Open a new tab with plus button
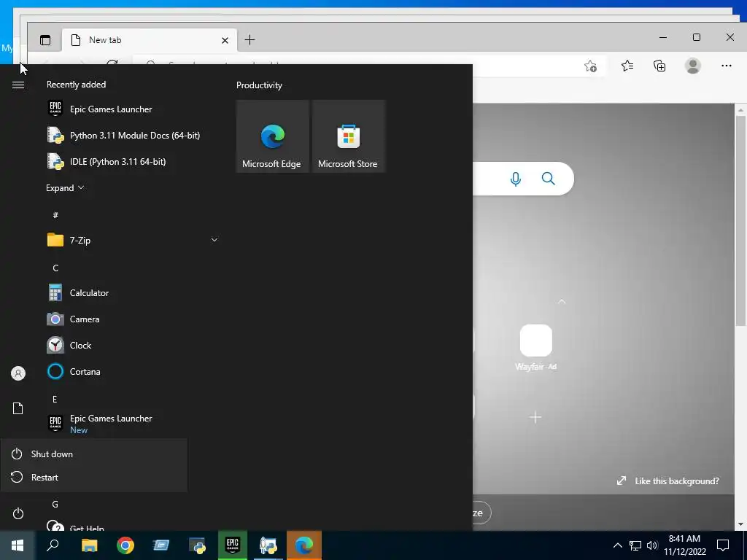Image resolution: width=747 pixels, height=560 pixels. click(x=249, y=40)
